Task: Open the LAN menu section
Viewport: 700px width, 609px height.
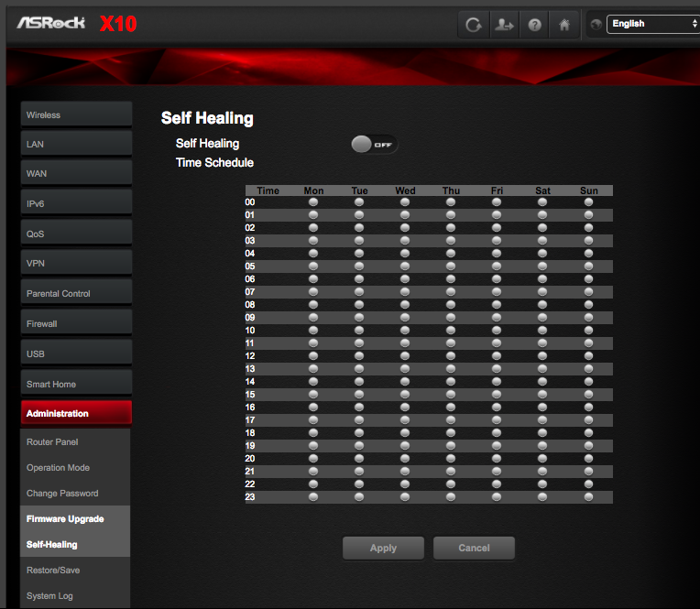Action: pos(76,144)
